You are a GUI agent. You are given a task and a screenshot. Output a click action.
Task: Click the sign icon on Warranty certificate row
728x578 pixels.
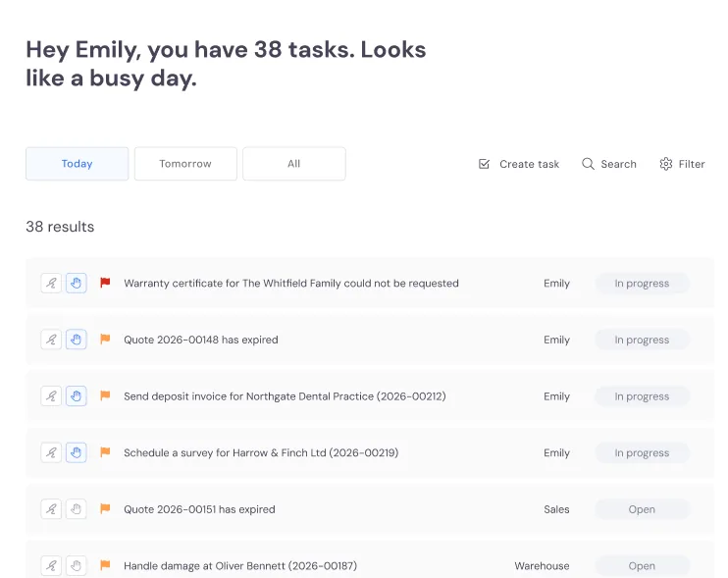[x=51, y=284]
